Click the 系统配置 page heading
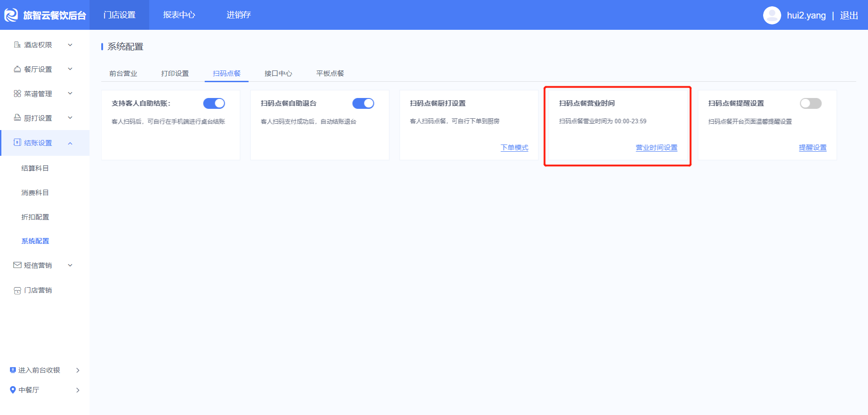 tap(125, 47)
